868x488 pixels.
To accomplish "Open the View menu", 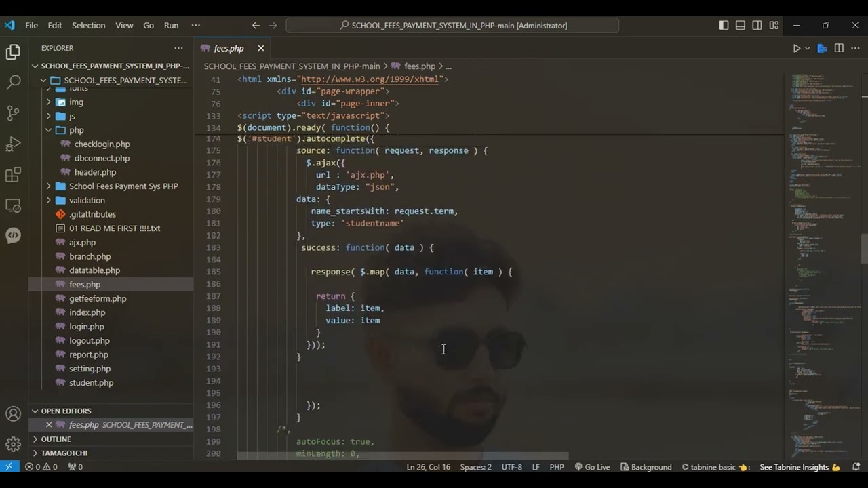I will click(x=124, y=25).
